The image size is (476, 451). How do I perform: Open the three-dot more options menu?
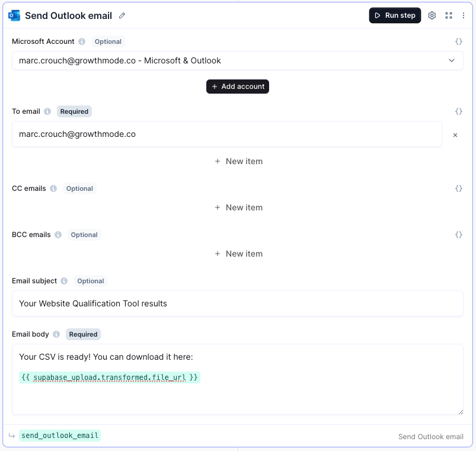[464, 15]
